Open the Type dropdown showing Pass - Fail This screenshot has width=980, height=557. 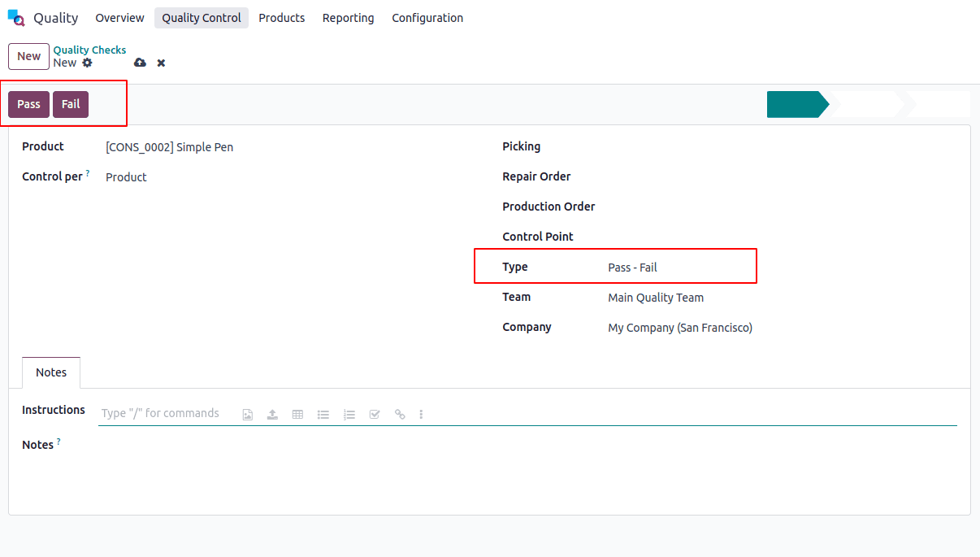(x=632, y=267)
